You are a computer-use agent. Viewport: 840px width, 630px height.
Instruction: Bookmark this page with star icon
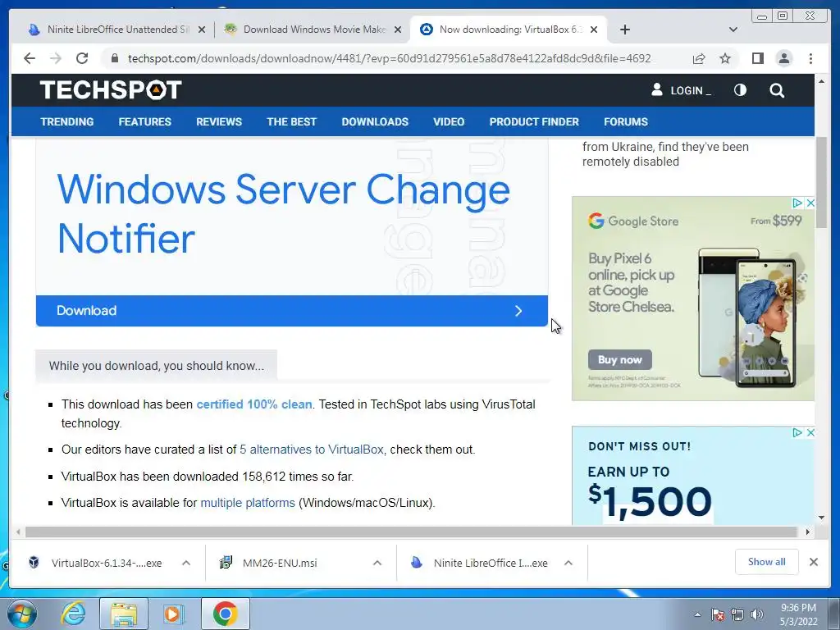(x=725, y=58)
